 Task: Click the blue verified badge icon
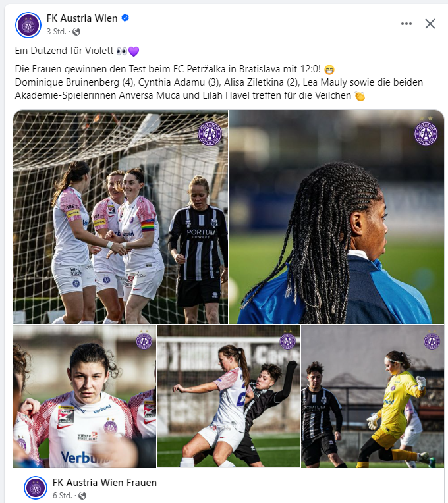pos(125,18)
